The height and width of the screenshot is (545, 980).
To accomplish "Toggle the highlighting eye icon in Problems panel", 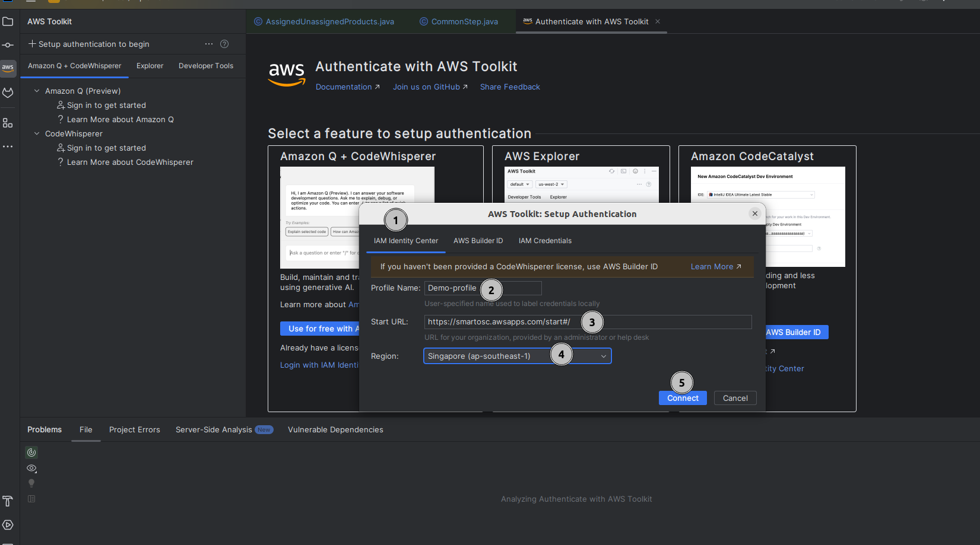I will 31,468.
